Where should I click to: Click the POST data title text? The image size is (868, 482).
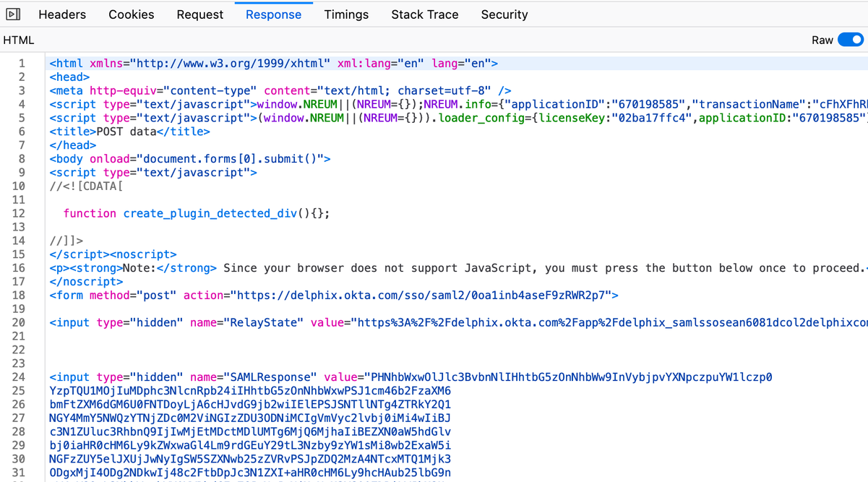coord(126,132)
